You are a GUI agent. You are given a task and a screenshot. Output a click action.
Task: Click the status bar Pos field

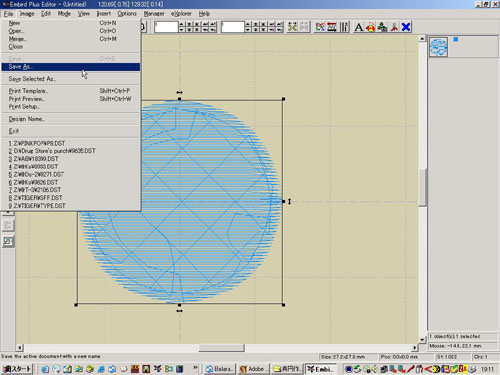click(x=406, y=357)
